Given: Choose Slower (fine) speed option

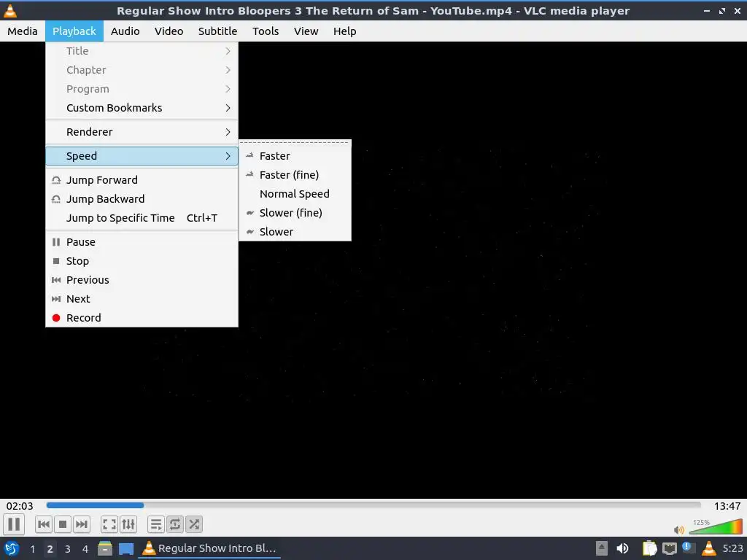Looking at the screenshot, I should (295, 213).
